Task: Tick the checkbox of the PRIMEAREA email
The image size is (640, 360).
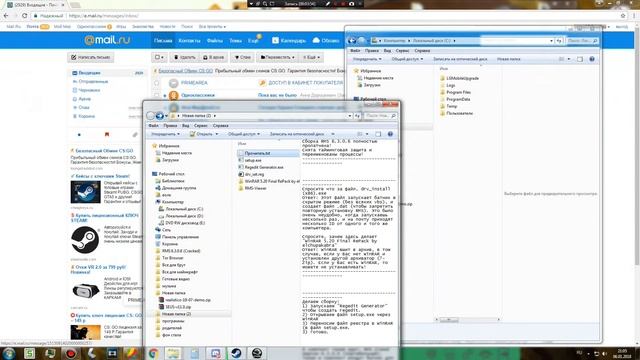Action: coord(157,83)
